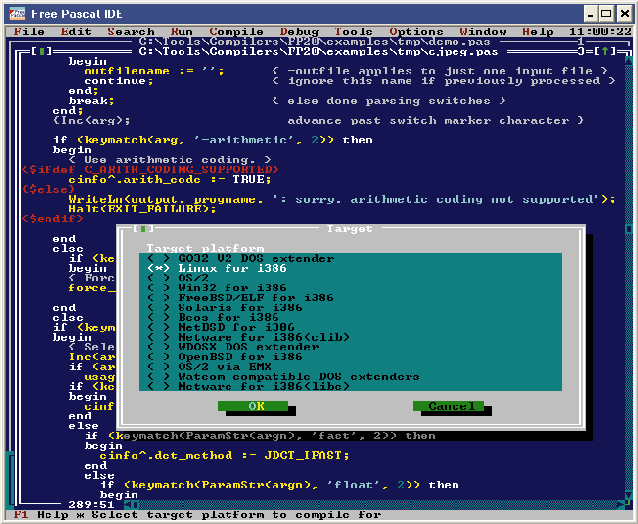Click the zoom arrow of the cjpeg.pas window
The width and height of the screenshot is (638, 524).
coord(606,49)
